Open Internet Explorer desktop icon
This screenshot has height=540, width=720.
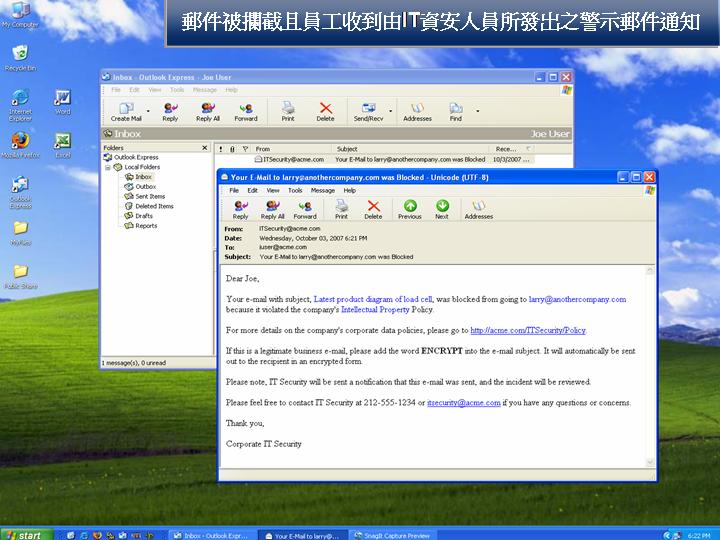pos(20,105)
